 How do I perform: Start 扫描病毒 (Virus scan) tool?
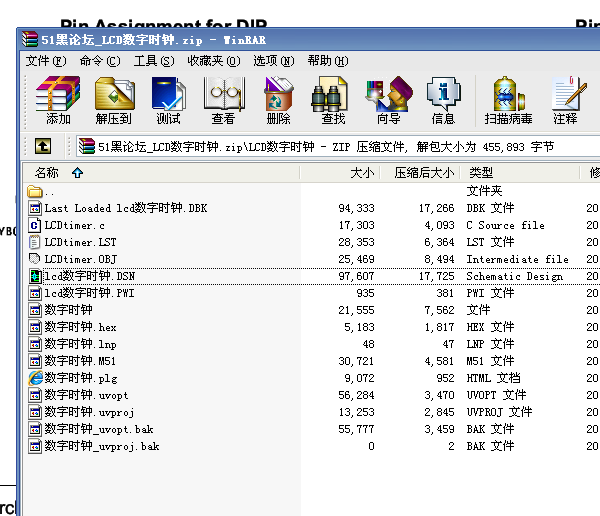(x=508, y=100)
